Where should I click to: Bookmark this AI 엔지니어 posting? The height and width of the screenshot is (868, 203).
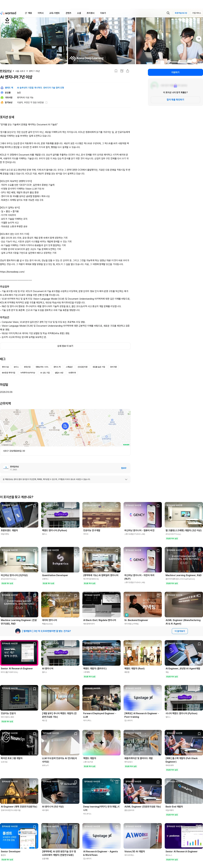click(x=116, y=71)
